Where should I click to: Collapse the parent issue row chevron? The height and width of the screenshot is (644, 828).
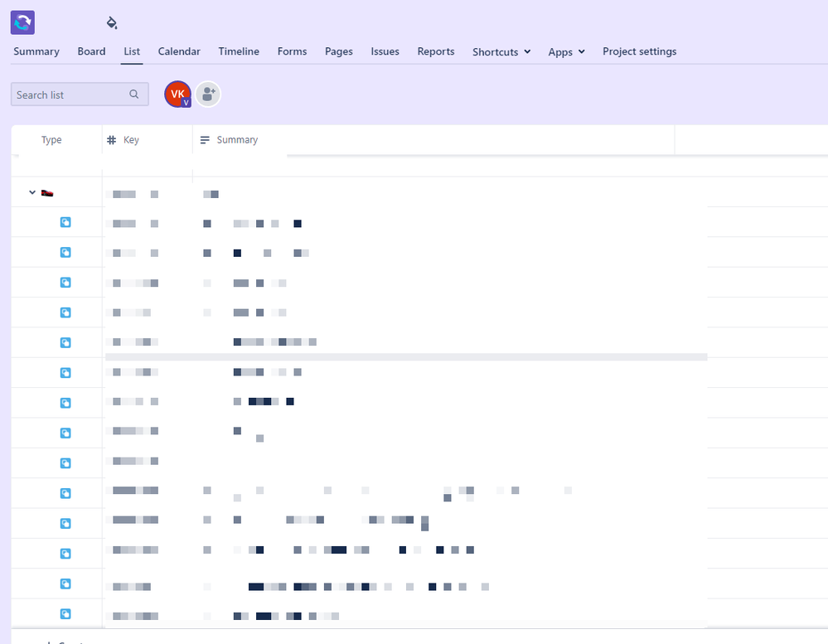point(32,192)
